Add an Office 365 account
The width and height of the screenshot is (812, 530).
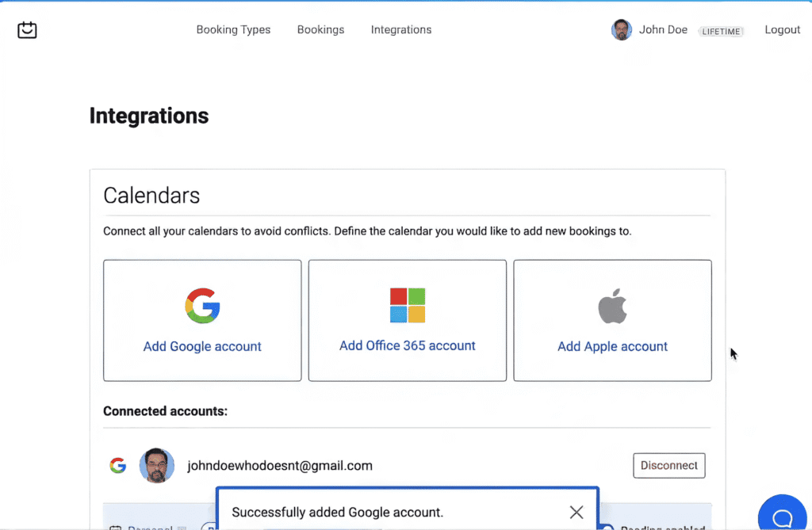[408, 345]
